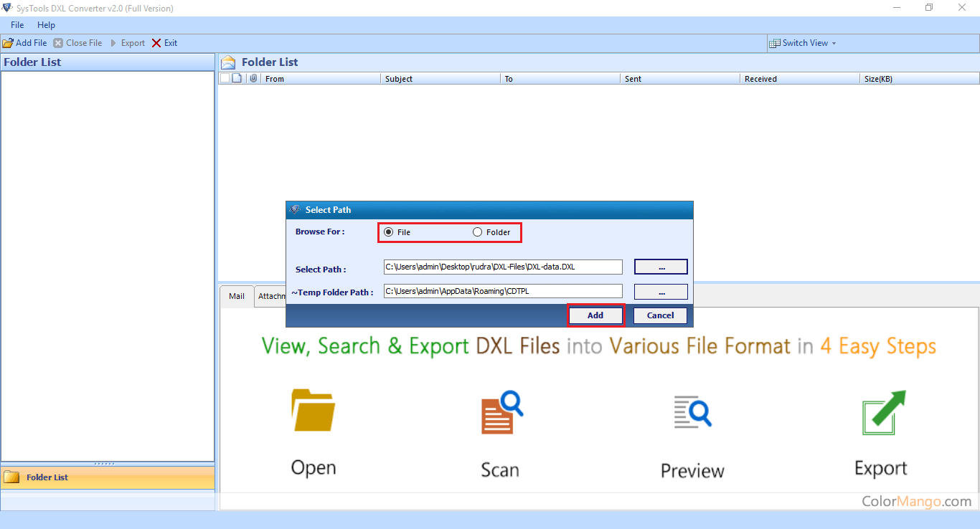Click the Add File folder icon
This screenshot has width=980, height=529.
[x=8, y=43]
